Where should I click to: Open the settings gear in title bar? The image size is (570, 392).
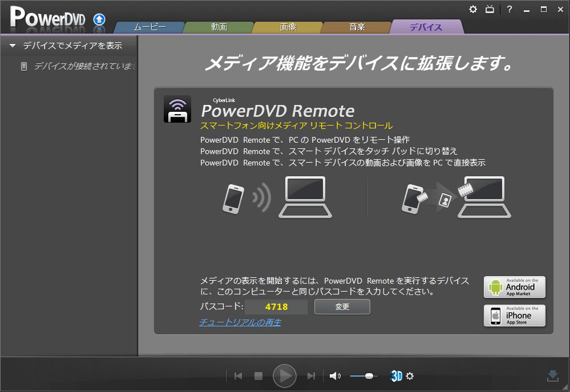(x=472, y=10)
